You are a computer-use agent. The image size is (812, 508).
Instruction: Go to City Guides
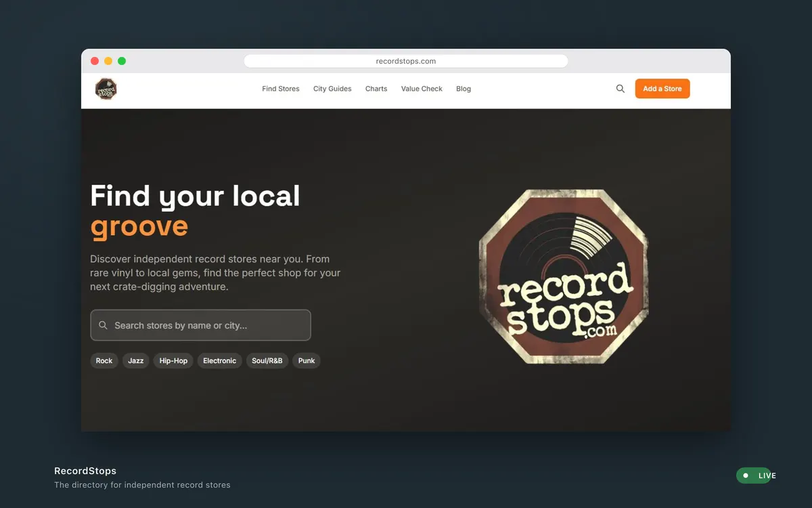332,89
